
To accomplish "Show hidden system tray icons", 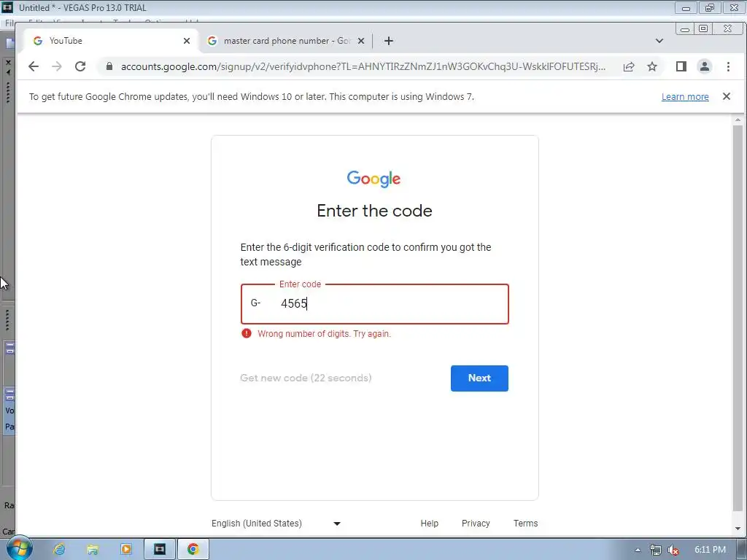I will (638, 550).
